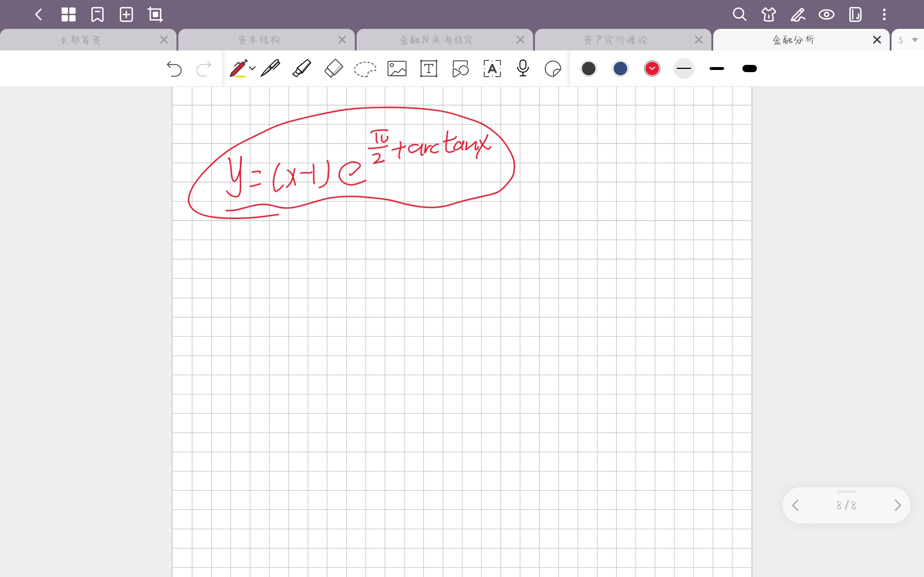The height and width of the screenshot is (577, 924).
Task: Go to the previous page
Action: point(796,505)
